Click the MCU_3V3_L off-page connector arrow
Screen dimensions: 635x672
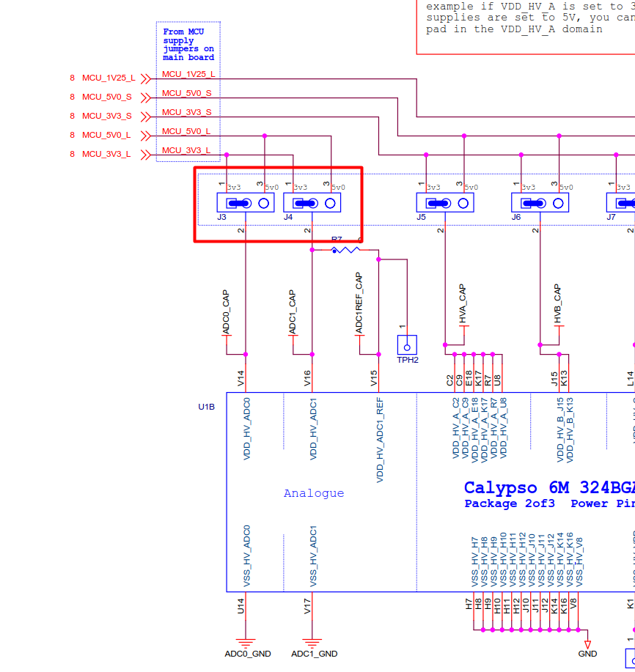click(146, 155)
